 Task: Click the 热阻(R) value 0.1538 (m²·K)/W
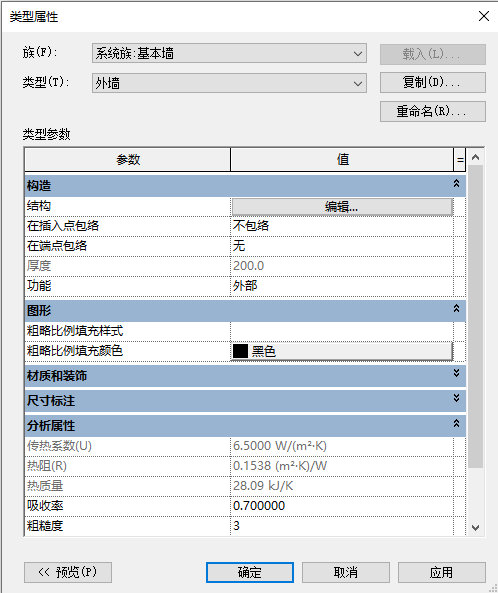pos(342,466)
